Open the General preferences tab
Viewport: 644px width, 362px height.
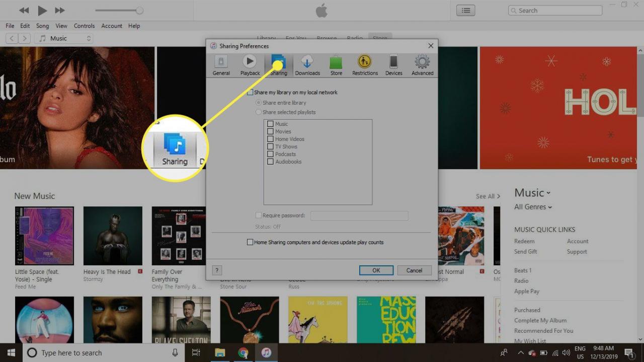pos(221,65)
